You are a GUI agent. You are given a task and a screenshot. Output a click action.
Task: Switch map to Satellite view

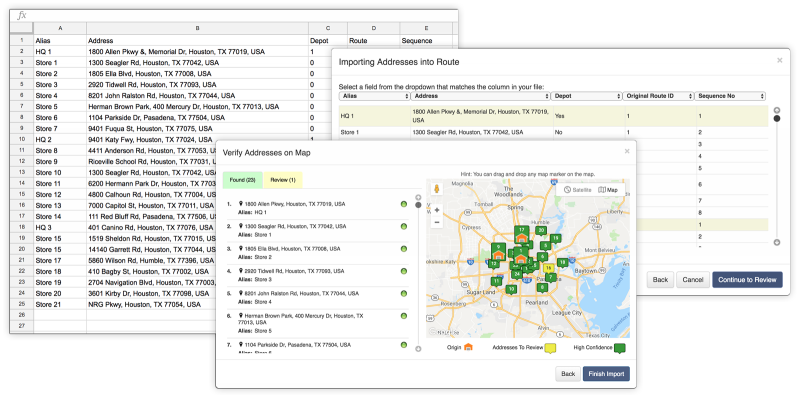pyautogui.click(x=578, y=190)
